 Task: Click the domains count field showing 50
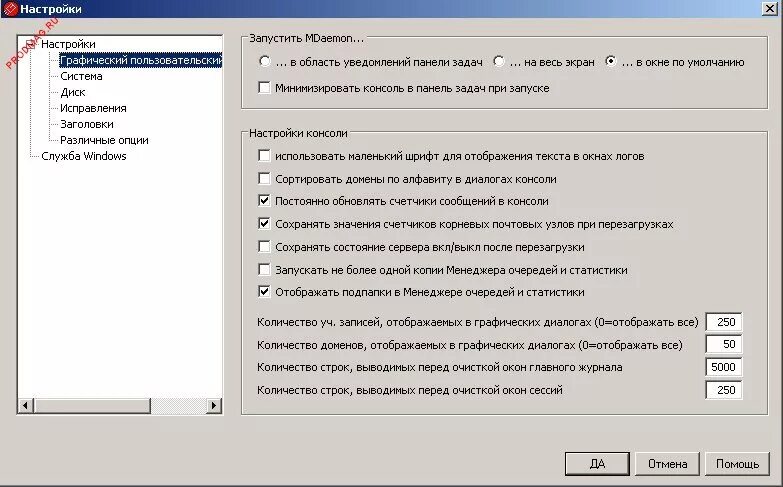coord(724,344)
